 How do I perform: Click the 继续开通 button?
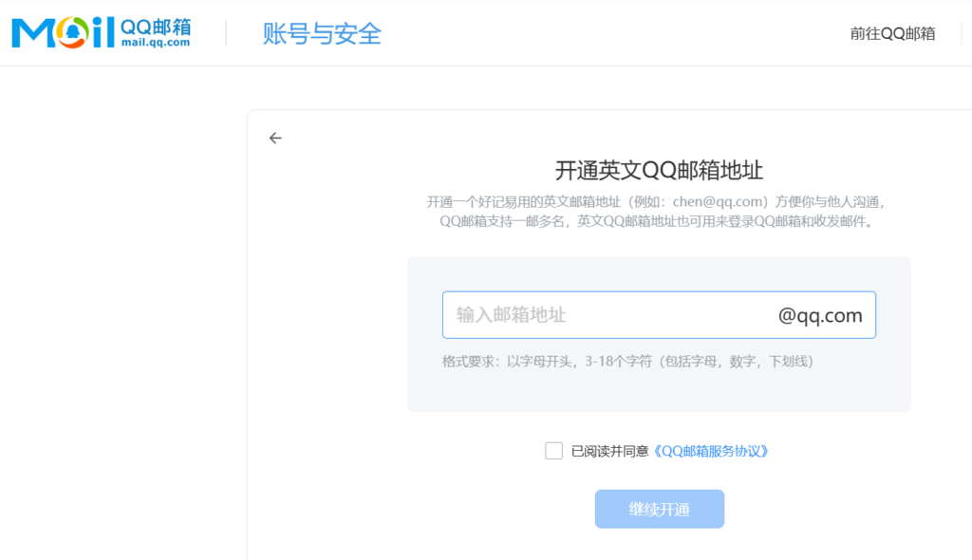pos(659,509)
